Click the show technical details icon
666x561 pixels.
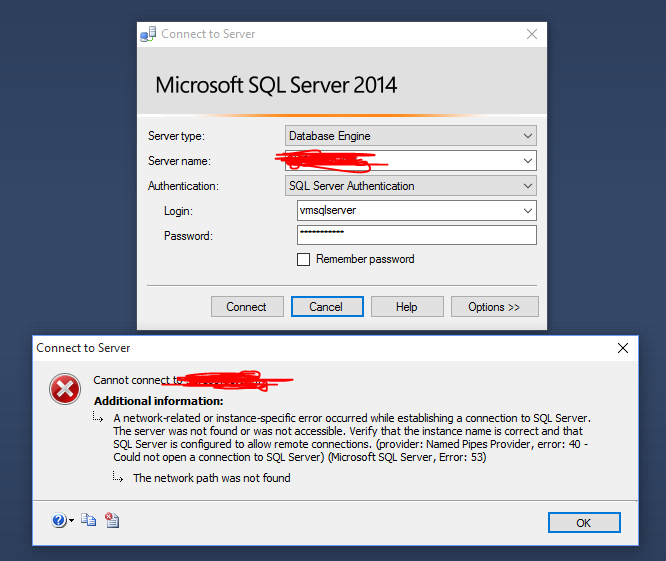pos(112,520)
